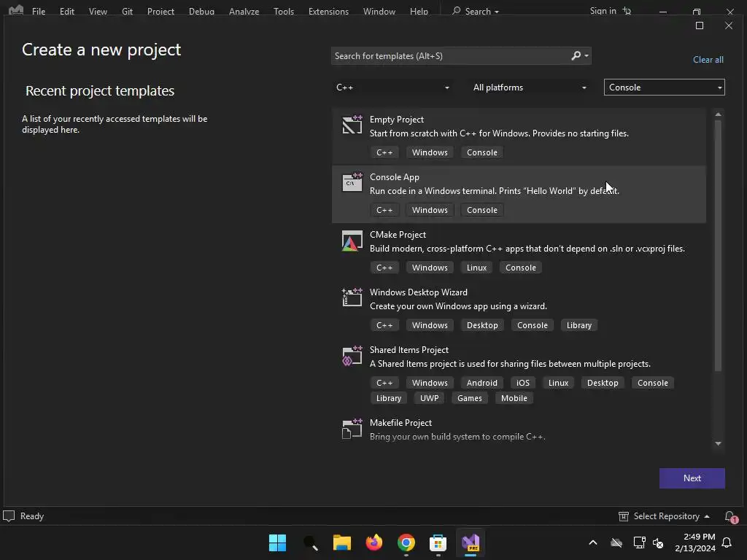Open the Edit menu
Viewport: 747px width, 560px height.
[x=66, y=11]
